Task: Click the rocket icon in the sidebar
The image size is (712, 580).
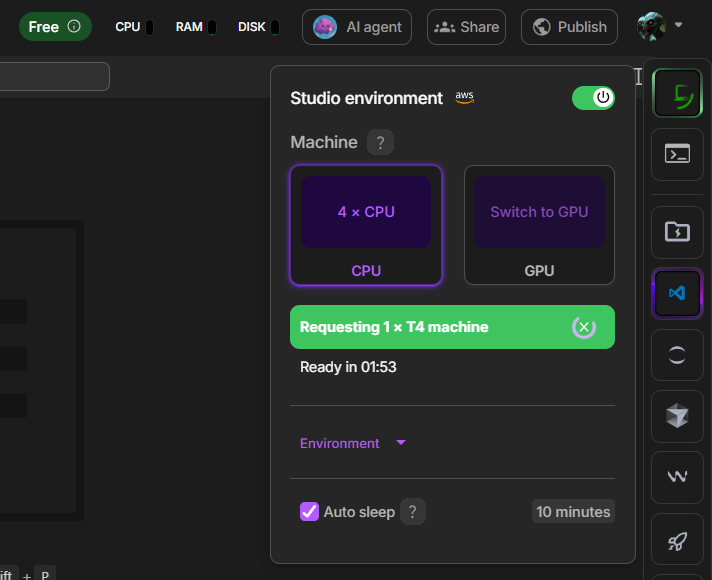Action: (677, 541)
